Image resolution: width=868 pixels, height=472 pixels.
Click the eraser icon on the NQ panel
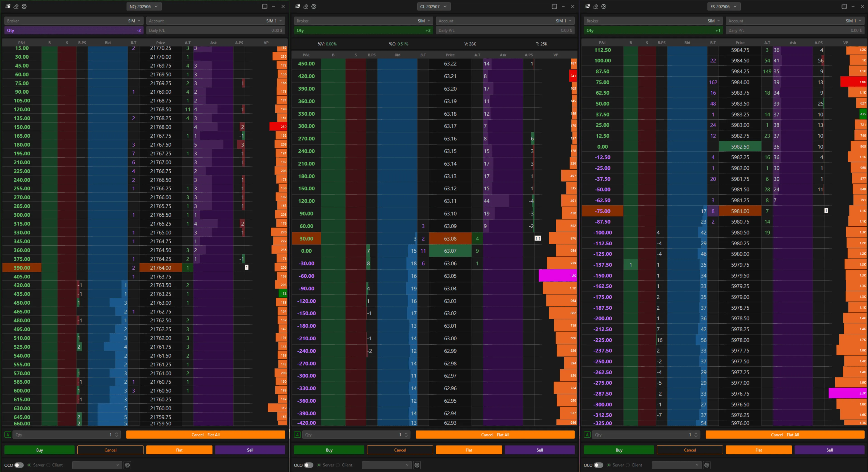click(16, 6)
